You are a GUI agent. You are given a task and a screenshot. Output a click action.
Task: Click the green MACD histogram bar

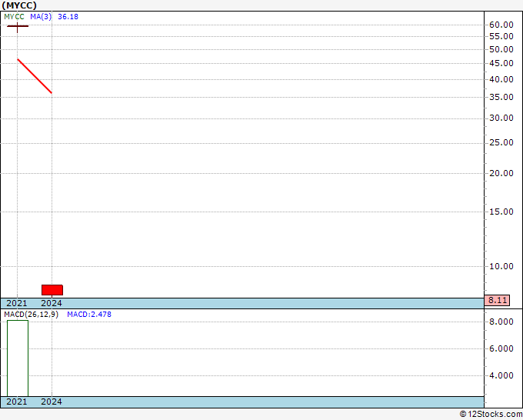tap(18, 358)
